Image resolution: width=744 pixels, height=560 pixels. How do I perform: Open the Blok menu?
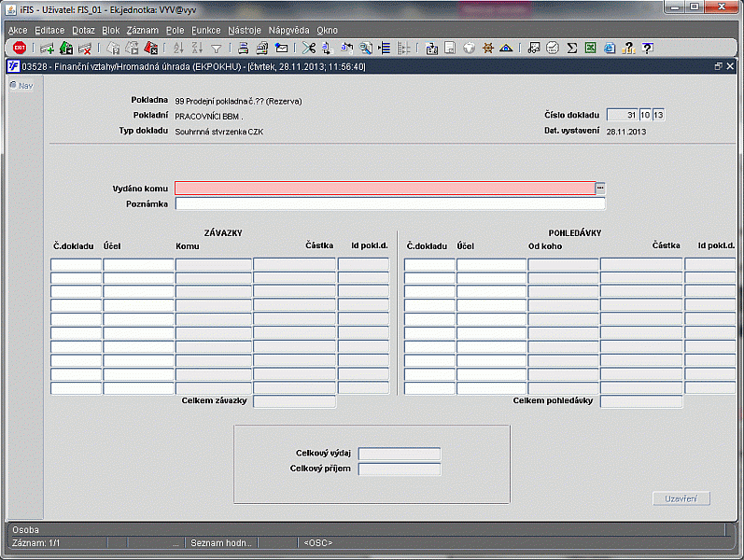pyautogui.click(x=110, y=31)
